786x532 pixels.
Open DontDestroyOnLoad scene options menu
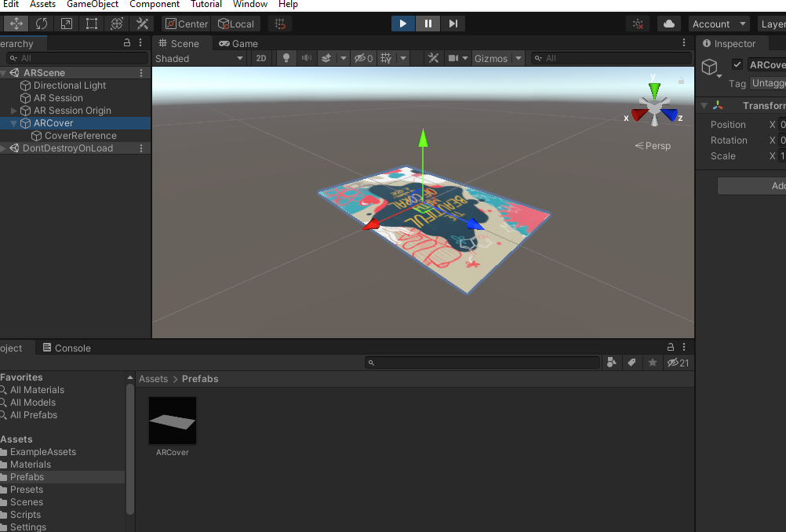(141, 148)
